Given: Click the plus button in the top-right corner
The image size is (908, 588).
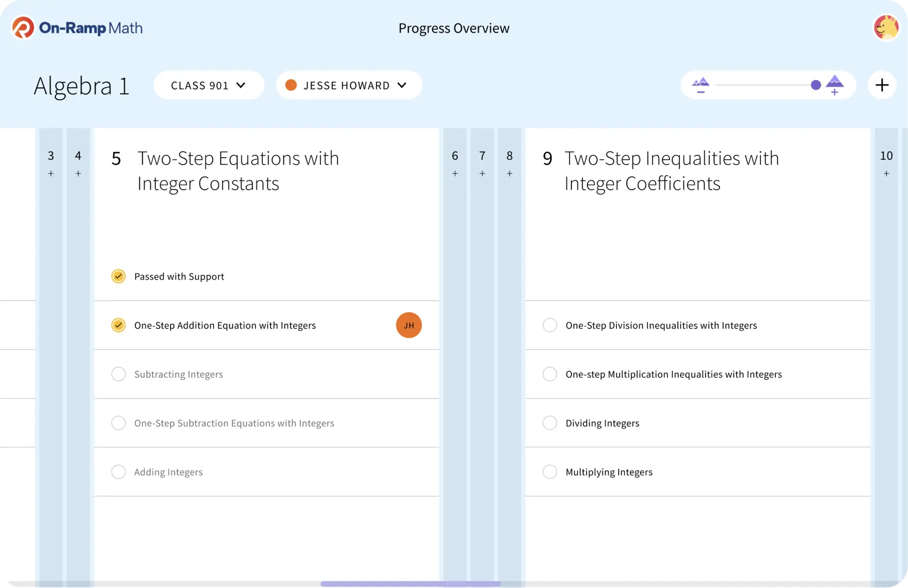Looking at the screenshot, I should [882, 85].
